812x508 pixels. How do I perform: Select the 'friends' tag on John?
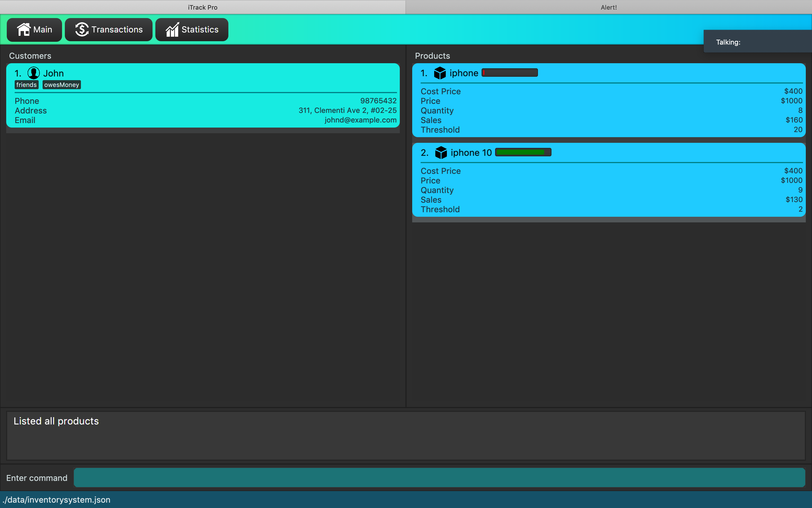[x=27, y=85]
